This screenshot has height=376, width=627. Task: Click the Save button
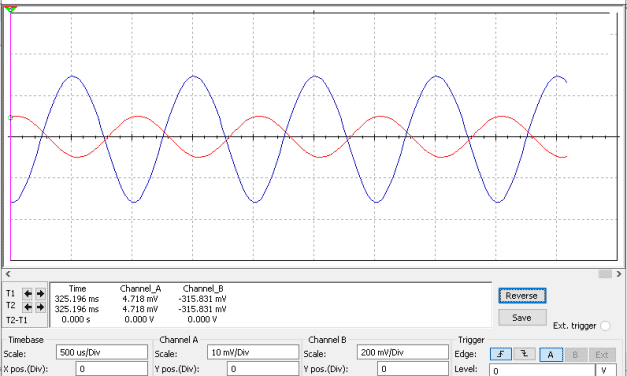tap(522, 318)
